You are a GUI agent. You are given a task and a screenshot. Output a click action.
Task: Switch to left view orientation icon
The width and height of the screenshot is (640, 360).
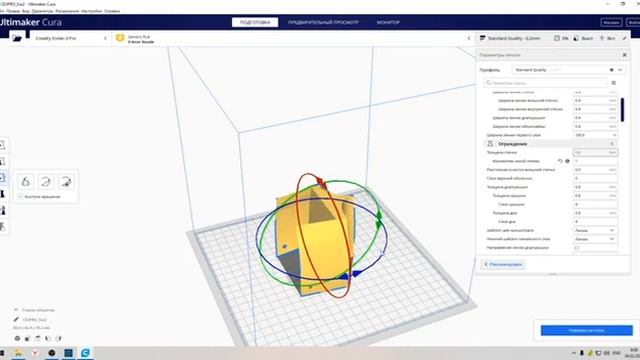click(48, 338)
